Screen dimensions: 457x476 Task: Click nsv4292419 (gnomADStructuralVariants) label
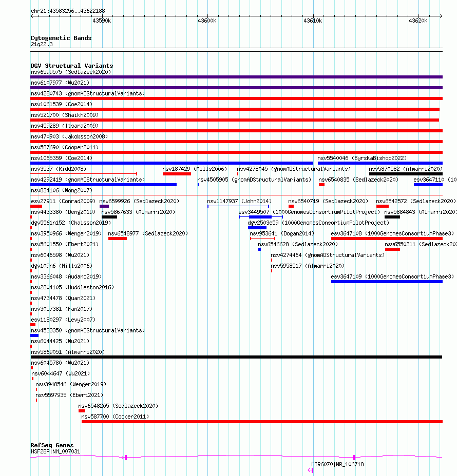tap(88, 180)
